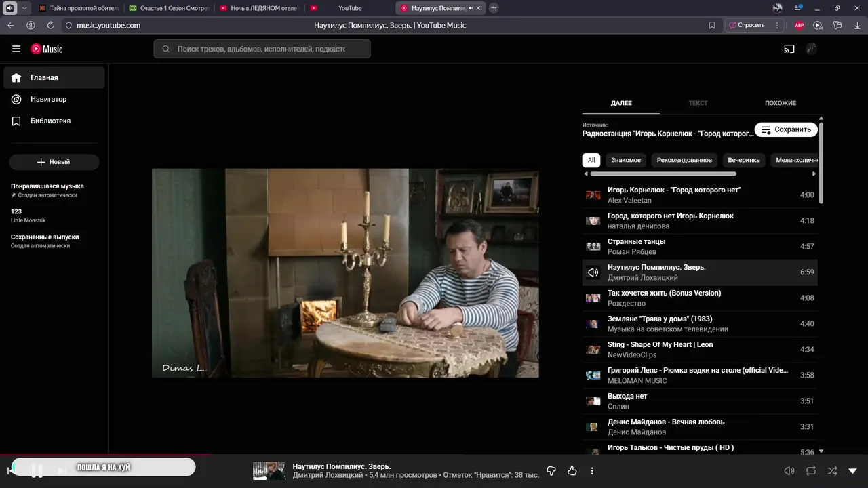
Task: Open Библиотека in sidebar
Action: point(54,121)
